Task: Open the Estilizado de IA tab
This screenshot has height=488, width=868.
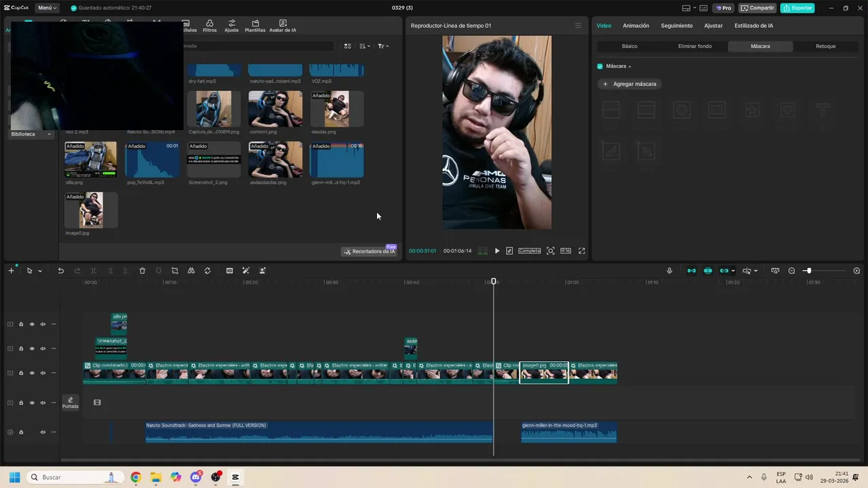Action: [754, 26]
